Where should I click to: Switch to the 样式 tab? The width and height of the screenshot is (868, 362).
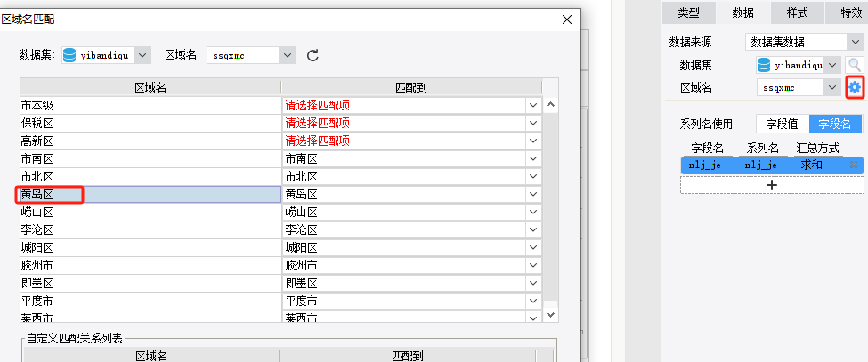click(x=797, y=12)
